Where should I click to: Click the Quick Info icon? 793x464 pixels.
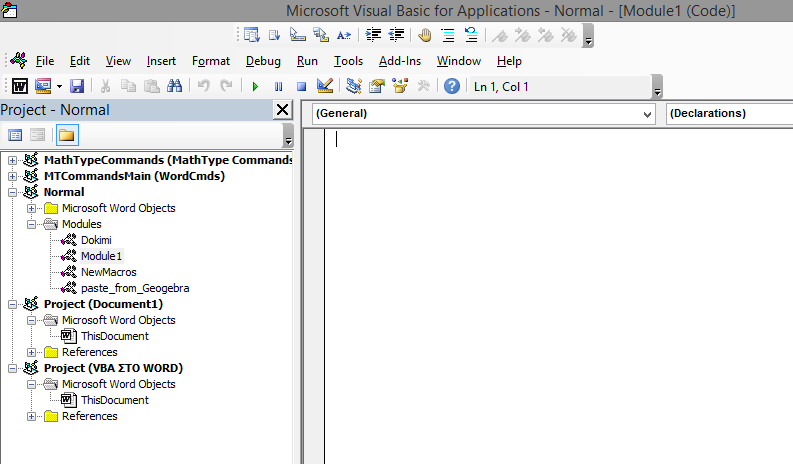[x=297, y=35]
